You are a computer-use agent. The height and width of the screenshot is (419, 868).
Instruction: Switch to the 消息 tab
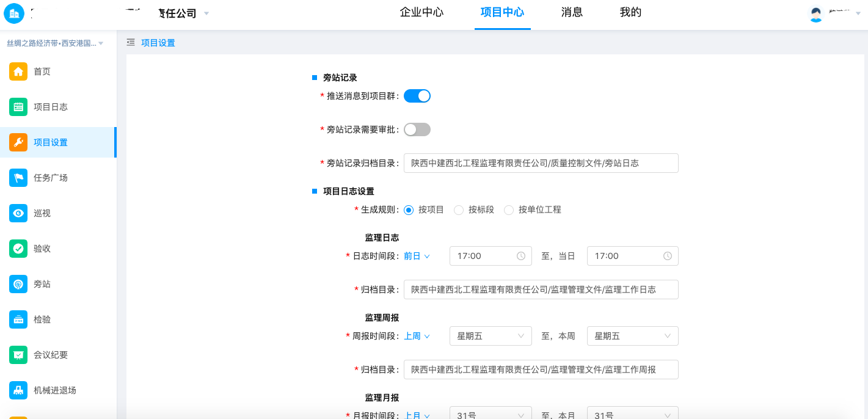coord(572,12)
